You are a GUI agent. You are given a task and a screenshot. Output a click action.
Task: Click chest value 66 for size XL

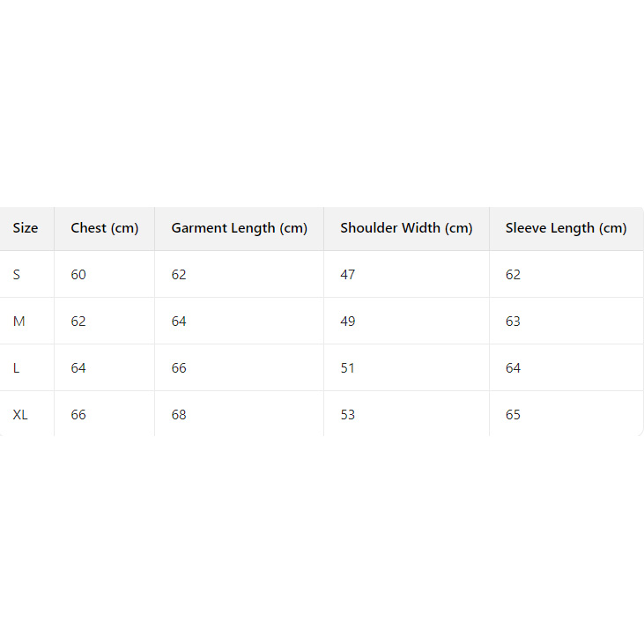(x=78, y=415)
